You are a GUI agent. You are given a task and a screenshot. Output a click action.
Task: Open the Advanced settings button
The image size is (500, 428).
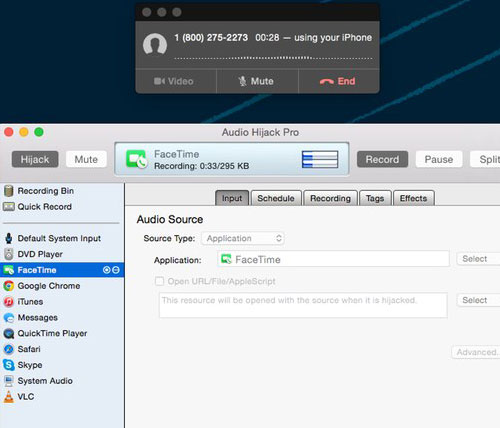[476, 352]
